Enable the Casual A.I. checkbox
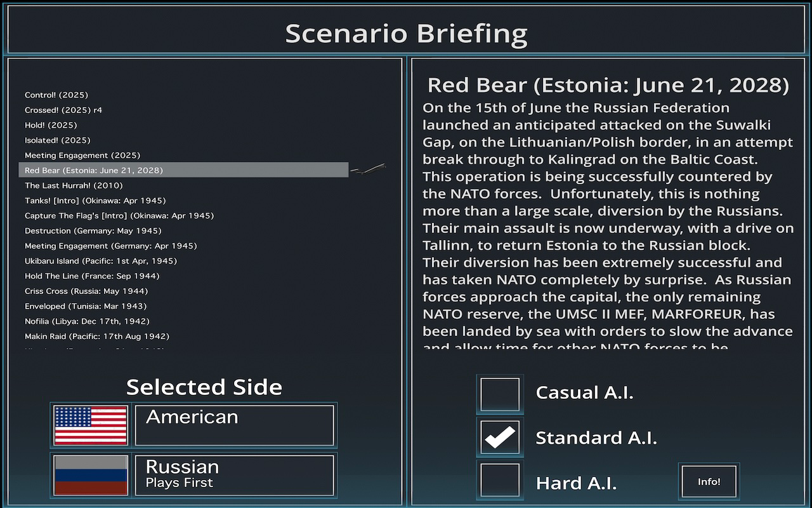 500,394
